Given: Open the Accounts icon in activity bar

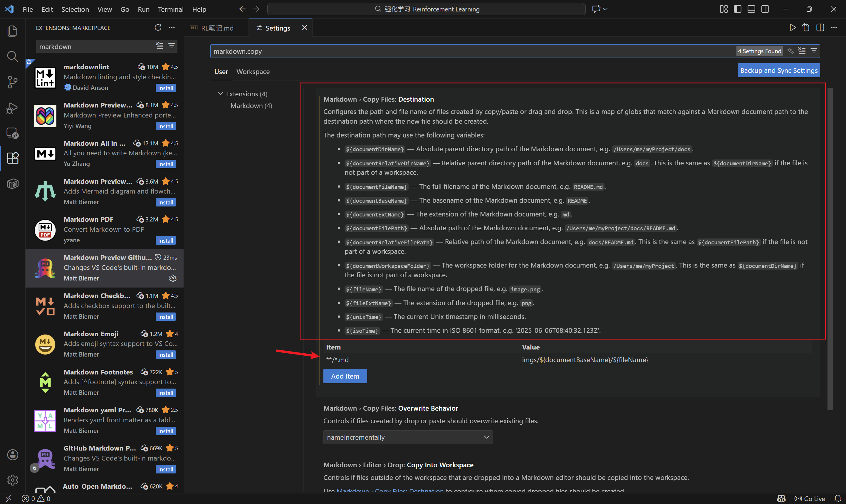Looking at the screenshot, I should tap(13, 455).
